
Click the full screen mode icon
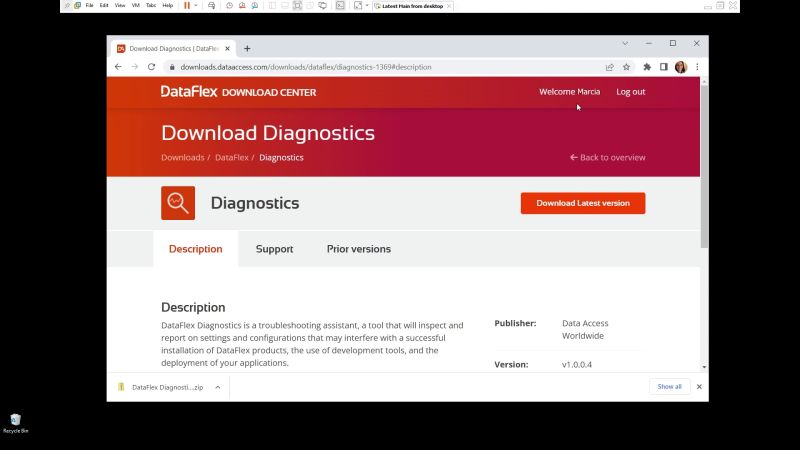pos(297,6)
